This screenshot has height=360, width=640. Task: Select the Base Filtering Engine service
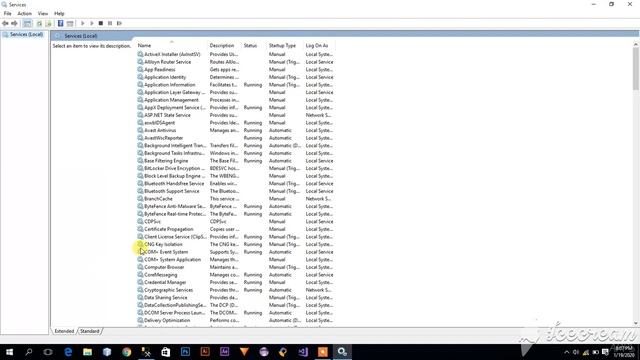coord(166,161)
